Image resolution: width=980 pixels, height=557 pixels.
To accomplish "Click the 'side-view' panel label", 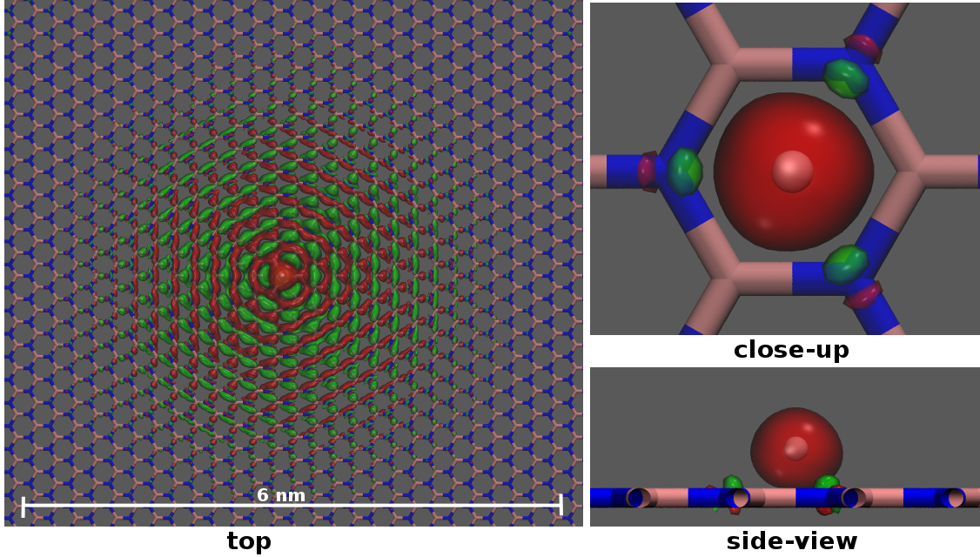I will click(791, 541).
